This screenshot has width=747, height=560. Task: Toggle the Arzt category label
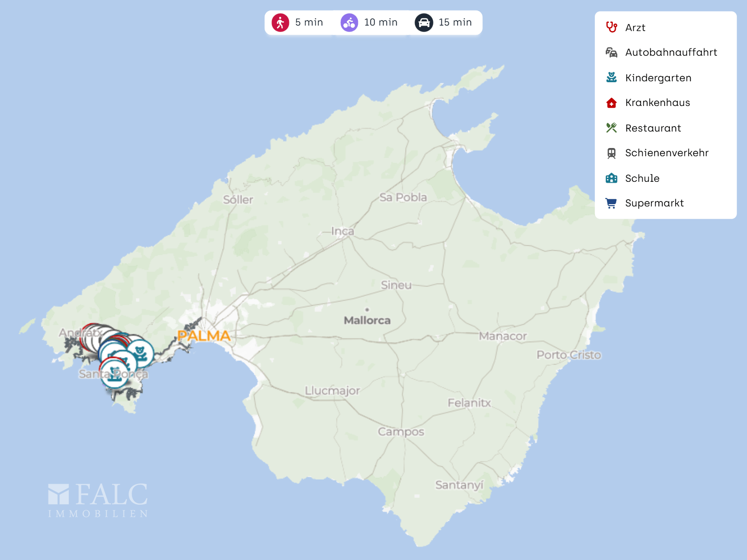click(x=635, y=27)
